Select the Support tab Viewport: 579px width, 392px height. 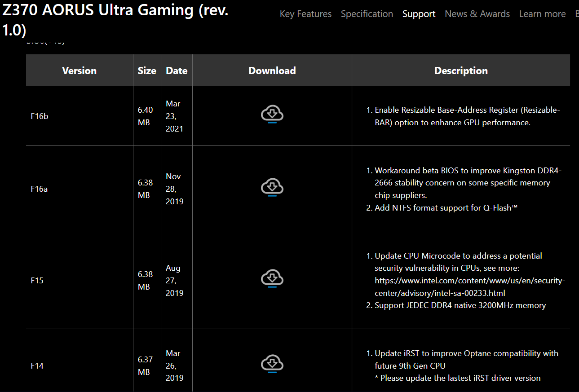(419, 14)
